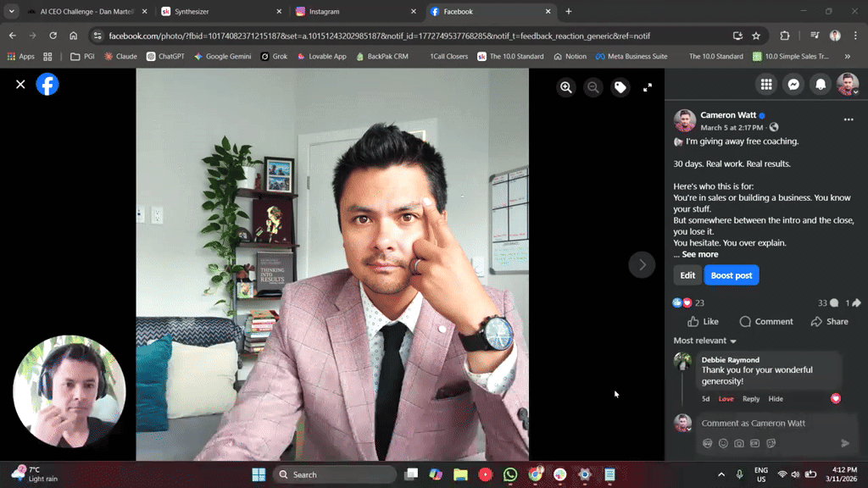Click the address bar URL
The image size is (868, 488).
(x=379, y=36)
